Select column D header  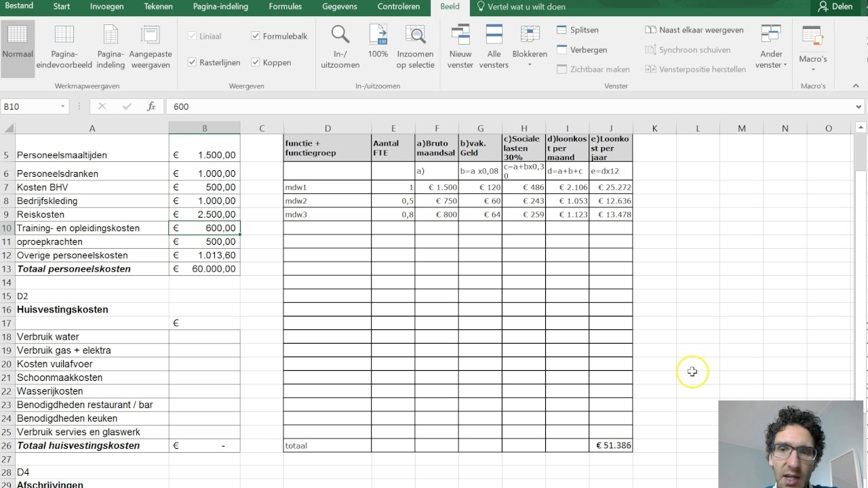(x=328, y=128)
